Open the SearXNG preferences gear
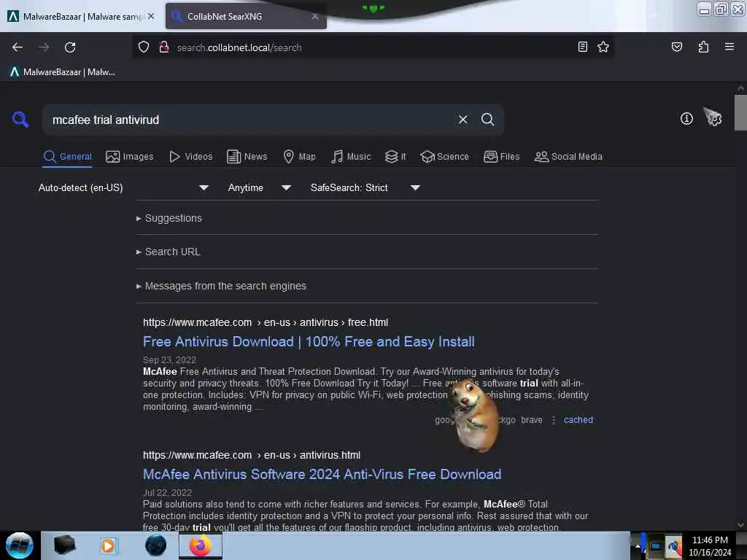 pyautogui.click(x=713, y=117)
